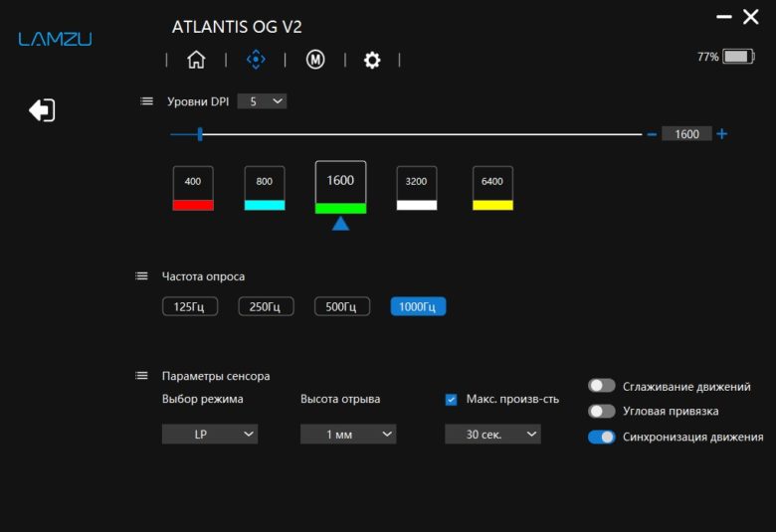Set polling rate to 250Гц

(266, 307)
